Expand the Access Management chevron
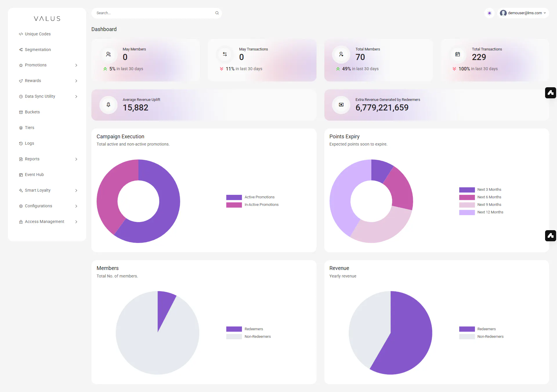Screen dimensions: 557x392 [x=76, y=222]
